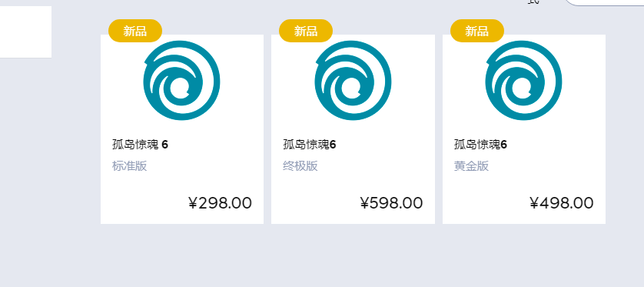Click the ¥498.00 price
Screen dimensions: 644x287
tap(562, 203)
